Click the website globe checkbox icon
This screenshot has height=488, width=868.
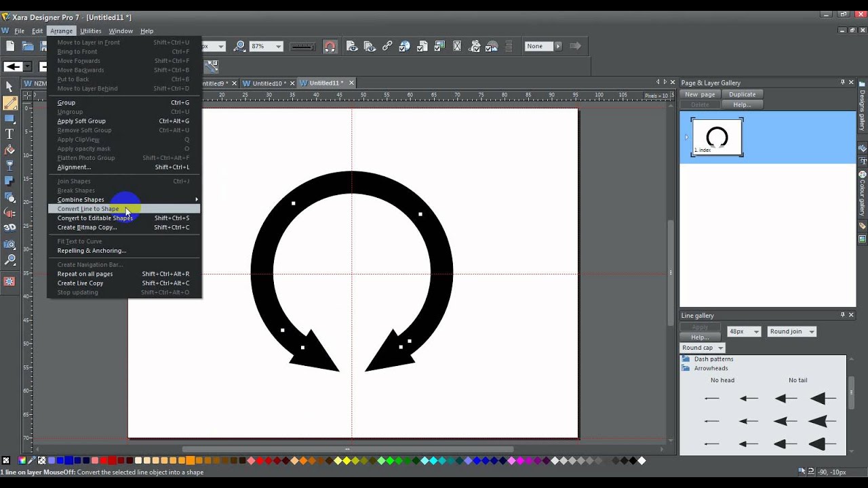pos(405,46)
